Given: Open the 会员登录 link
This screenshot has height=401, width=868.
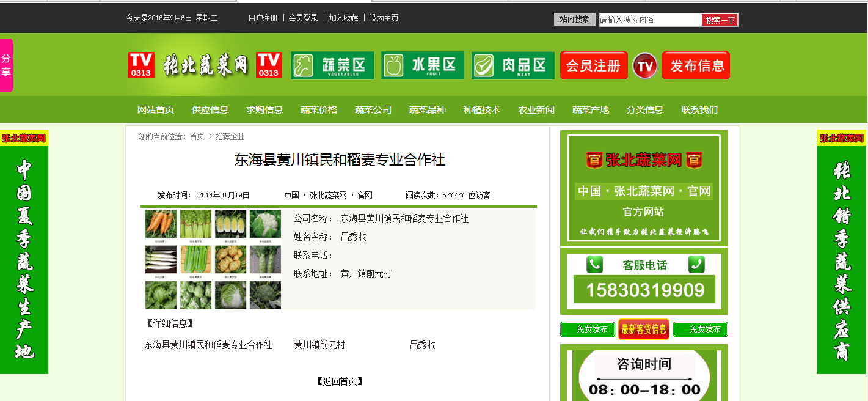Looking at the screenshot, I should coord(304,18).
